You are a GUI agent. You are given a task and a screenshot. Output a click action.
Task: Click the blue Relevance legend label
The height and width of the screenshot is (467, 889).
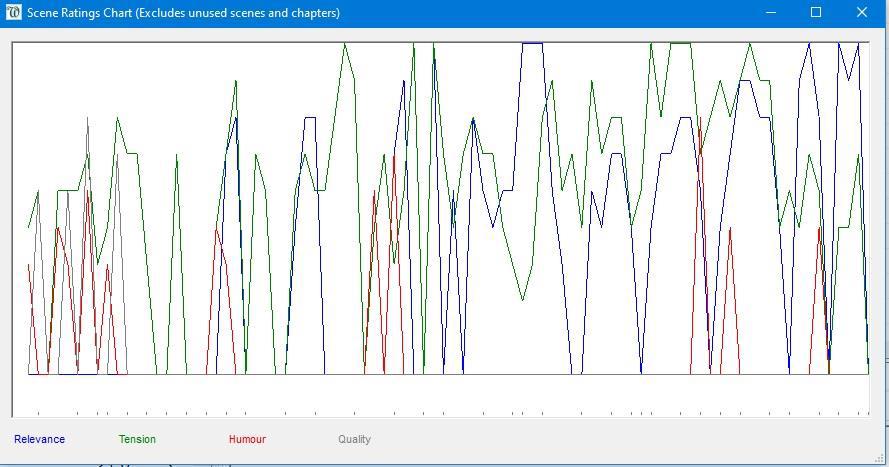click(x=39, y=439)
